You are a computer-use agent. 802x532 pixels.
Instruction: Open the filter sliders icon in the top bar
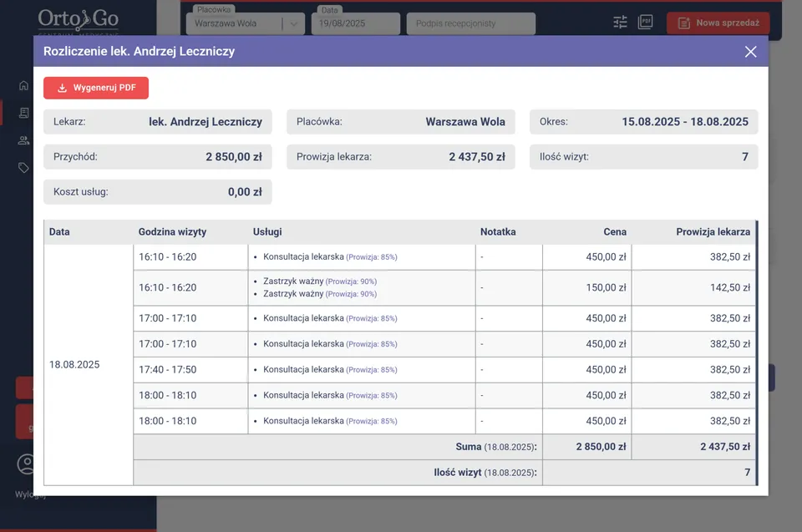620,23
